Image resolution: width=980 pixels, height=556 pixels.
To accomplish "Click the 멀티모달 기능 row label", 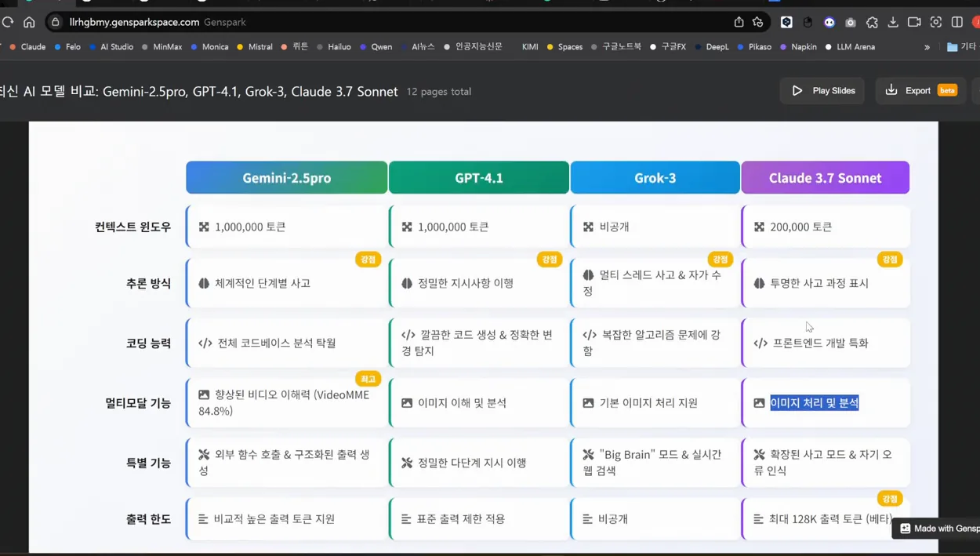I will pyautogui.click(x=138, y=402).
